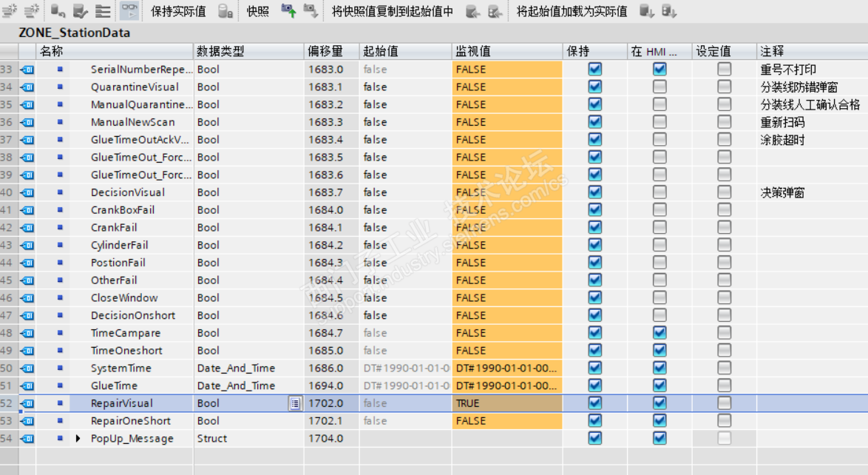Uncheck the HMI checkbox for TimeCampare
The image size is (868, 475).
(660, 333)
